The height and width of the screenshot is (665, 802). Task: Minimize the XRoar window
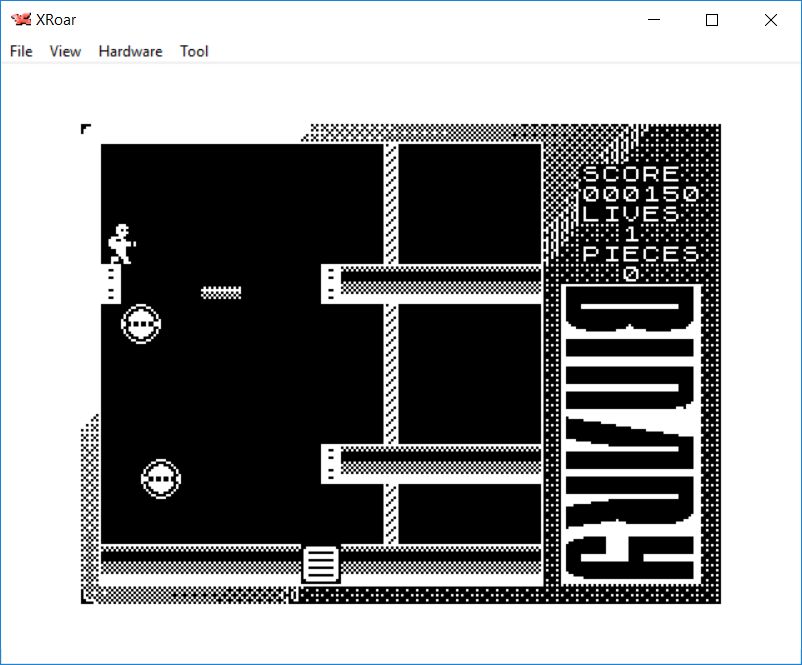click(x=654, y=20)
